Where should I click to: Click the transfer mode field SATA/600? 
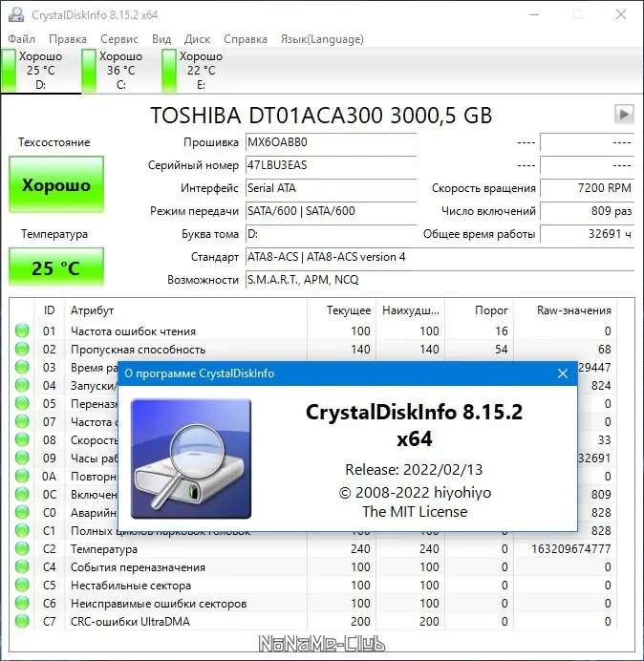click(x=331, y=211)
